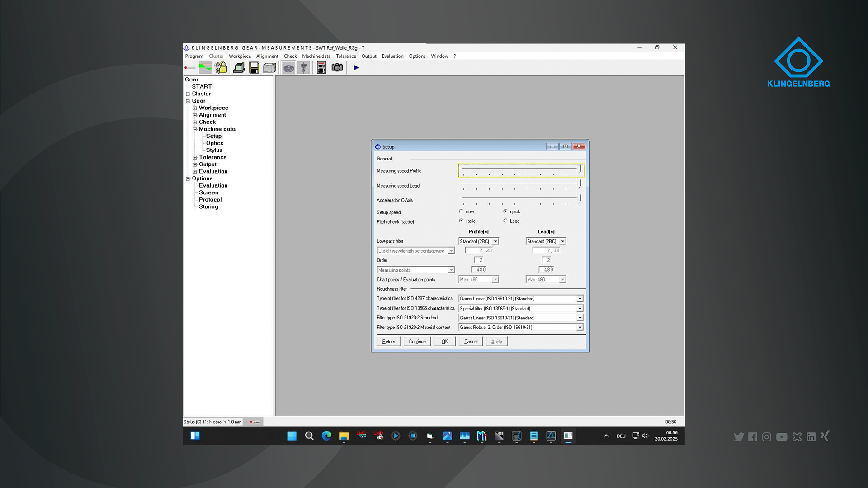This screenshot has height=488, width=868.
Task: Open Profile low-pass filter dropdown
Action: (495, 241)
